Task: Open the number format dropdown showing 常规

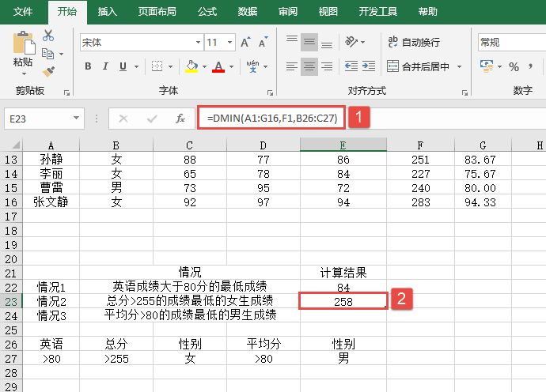Action: 510,42
